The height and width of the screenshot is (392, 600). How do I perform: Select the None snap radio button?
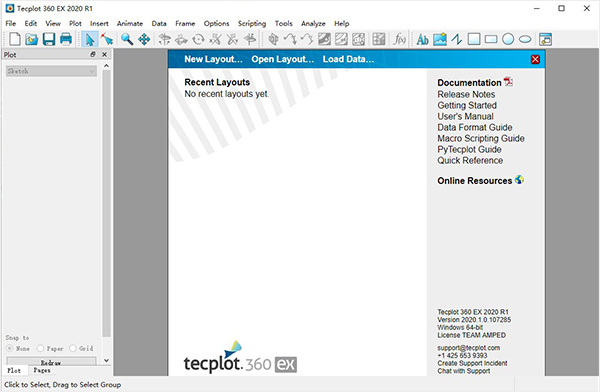[10, 348]
